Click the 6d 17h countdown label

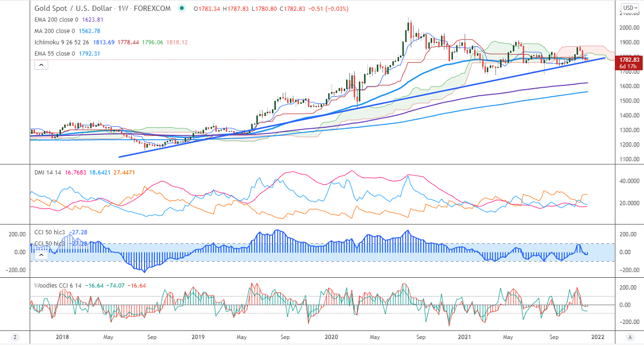(628, 67)
